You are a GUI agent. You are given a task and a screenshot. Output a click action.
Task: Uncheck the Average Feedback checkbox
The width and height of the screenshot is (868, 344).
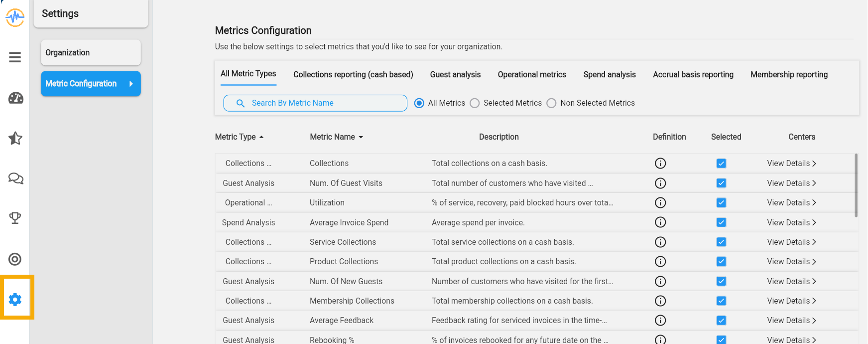click(721, 321)
